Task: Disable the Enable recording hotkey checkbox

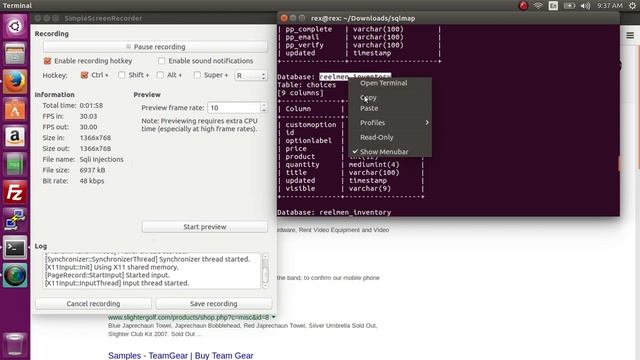Action: pos(47,61)
